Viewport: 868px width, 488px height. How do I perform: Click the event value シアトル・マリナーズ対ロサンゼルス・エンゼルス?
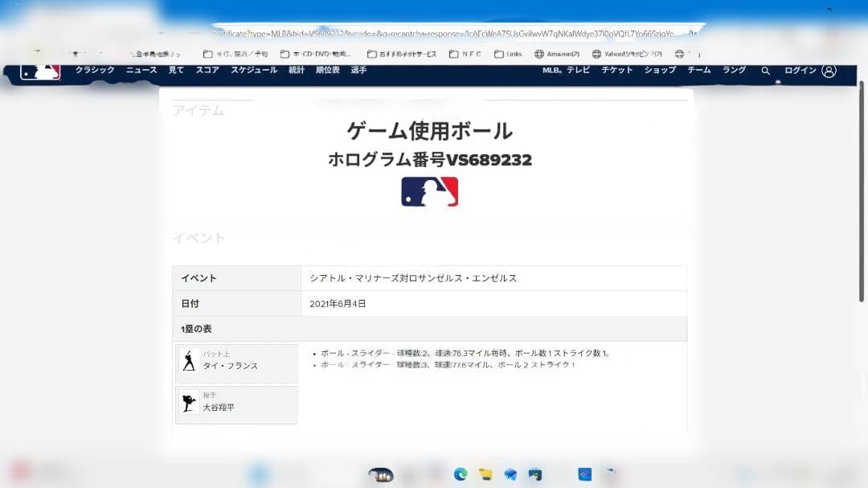[413, 278]
